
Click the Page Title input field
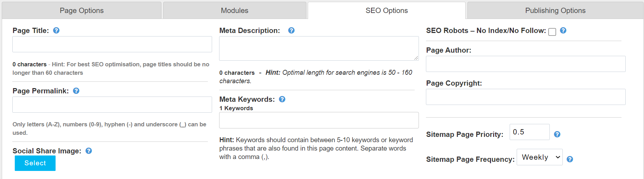pos(112,44)
